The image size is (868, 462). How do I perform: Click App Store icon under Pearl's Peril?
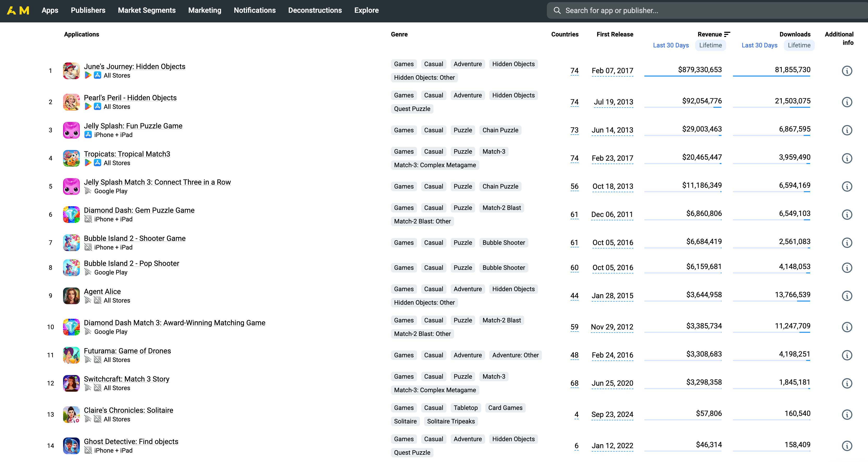(97, 107)
